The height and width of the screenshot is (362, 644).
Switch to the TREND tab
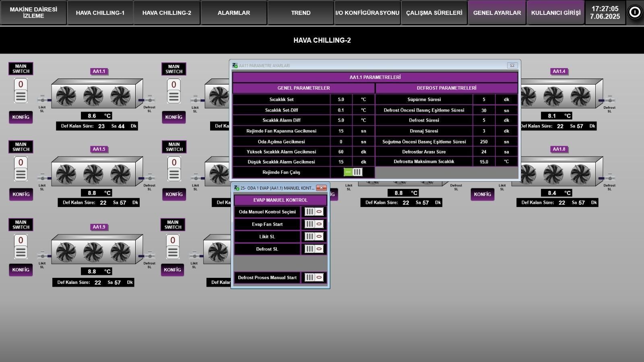pyautogui.click(x=301, y=13)
